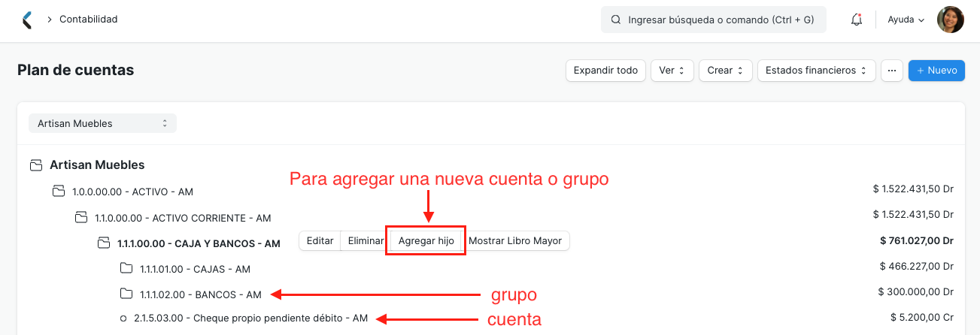Open the Artisan Muebles company selector

tap(102, 123)
